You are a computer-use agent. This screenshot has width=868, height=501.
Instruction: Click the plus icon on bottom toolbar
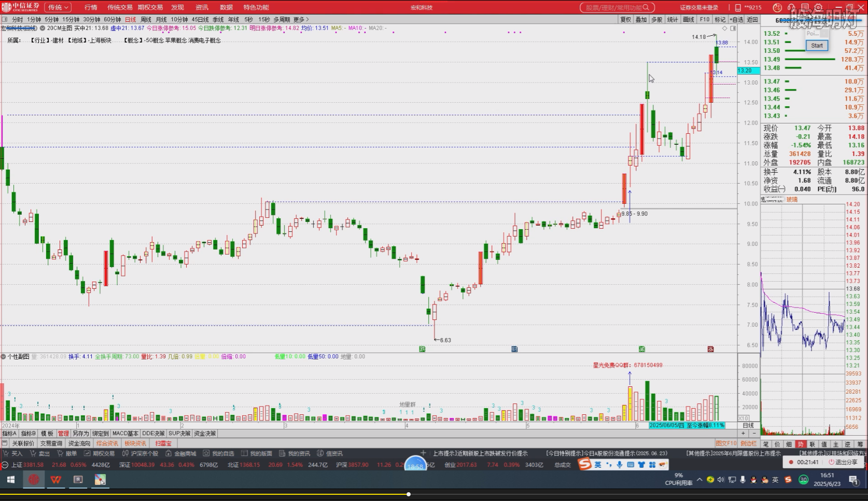[x=423, y=453]
